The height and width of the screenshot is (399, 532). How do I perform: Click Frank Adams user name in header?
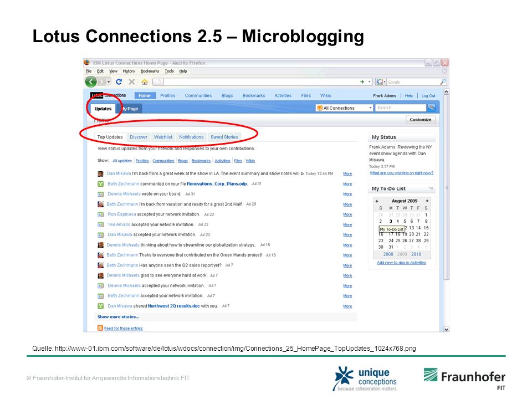(x=385, y=96)
